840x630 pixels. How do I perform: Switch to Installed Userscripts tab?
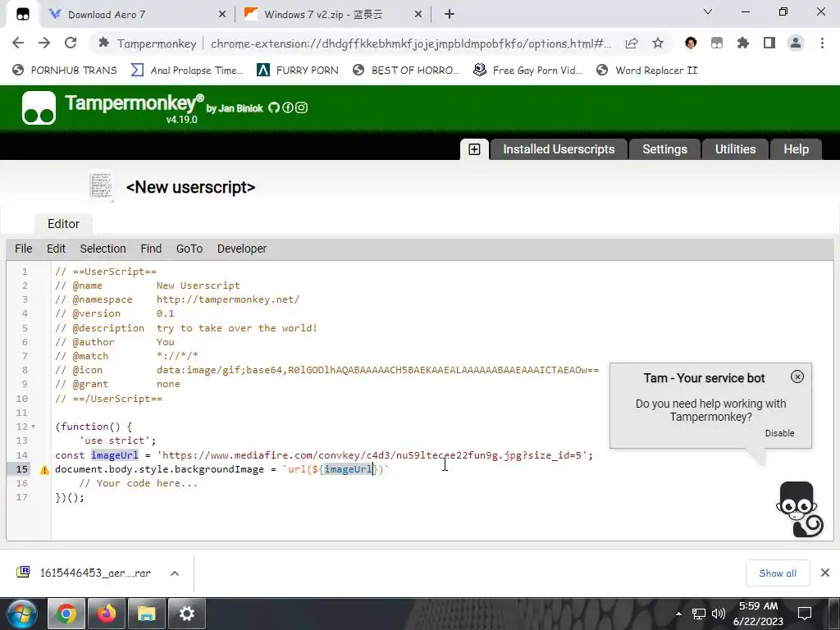[x=559, y=149]
